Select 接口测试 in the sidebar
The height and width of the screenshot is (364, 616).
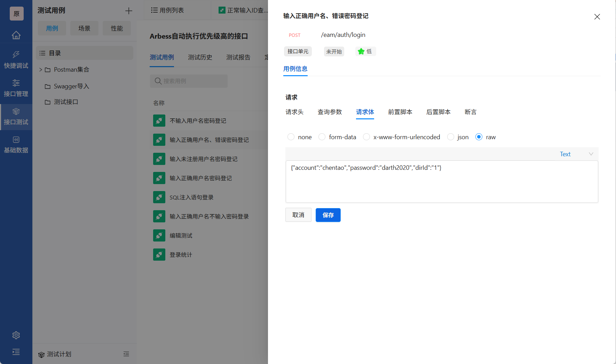[x=16, y=116]
